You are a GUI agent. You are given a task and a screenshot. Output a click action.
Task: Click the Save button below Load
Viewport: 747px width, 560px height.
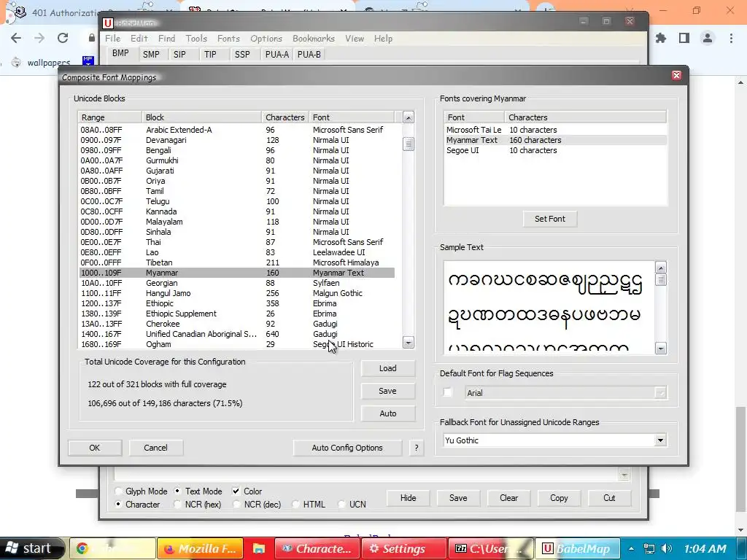[388, 391]
